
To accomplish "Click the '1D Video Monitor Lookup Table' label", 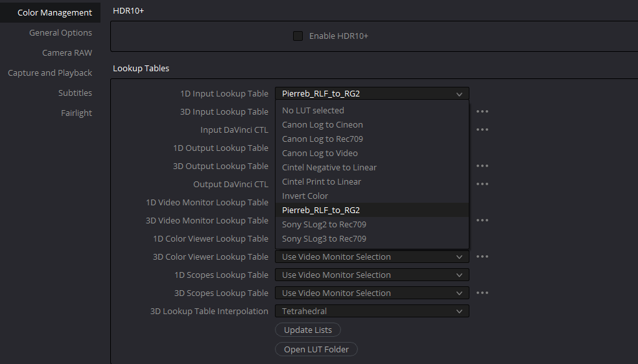I will point(207,202).
